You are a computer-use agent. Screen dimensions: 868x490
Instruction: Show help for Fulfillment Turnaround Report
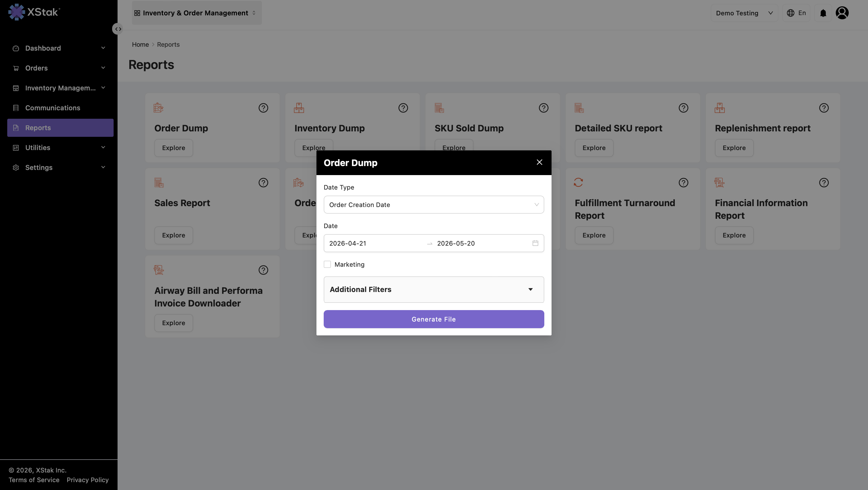(x=683, y=183)
